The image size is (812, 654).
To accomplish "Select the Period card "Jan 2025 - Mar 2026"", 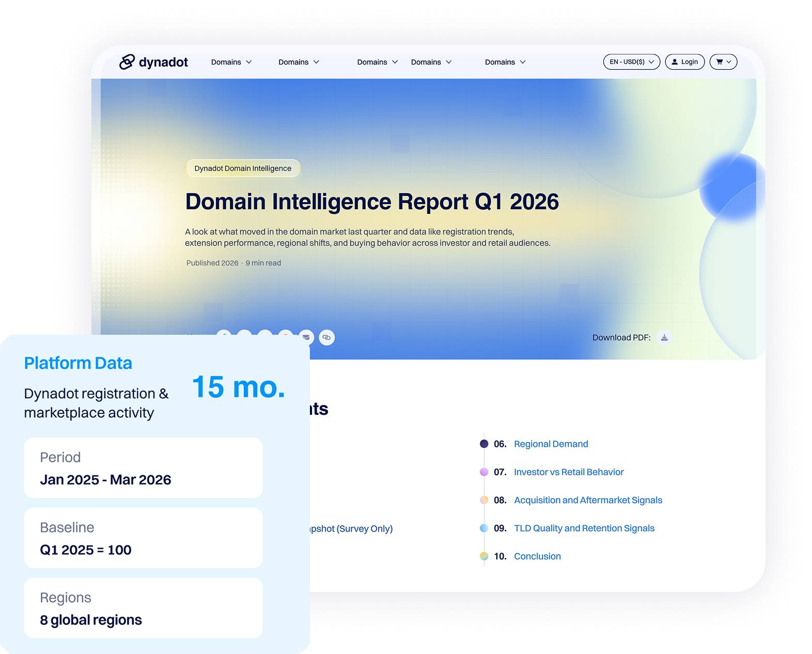I will [x=143, y=468].
